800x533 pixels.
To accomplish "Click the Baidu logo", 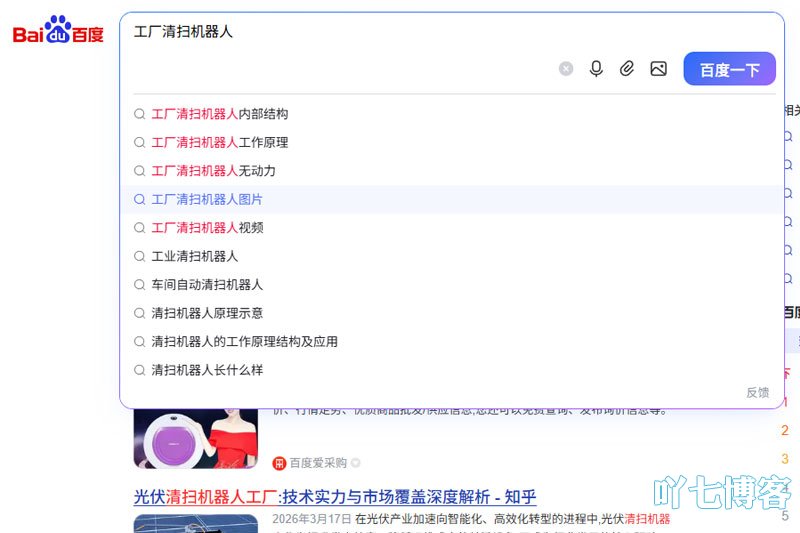I will 58,30.
